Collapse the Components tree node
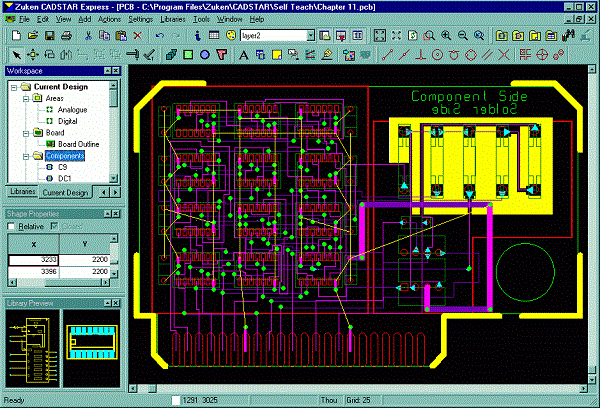Viewport: 600px width, 408px height. 26,157
